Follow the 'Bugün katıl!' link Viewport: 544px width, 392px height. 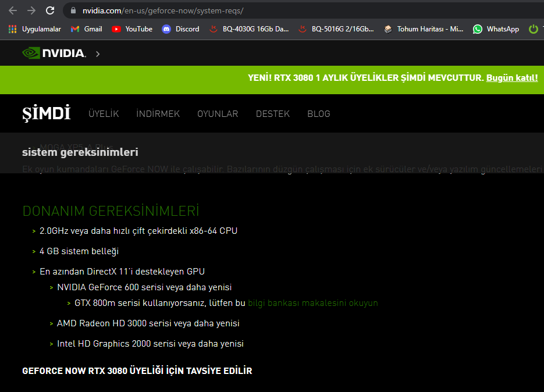tap(512, 78)
